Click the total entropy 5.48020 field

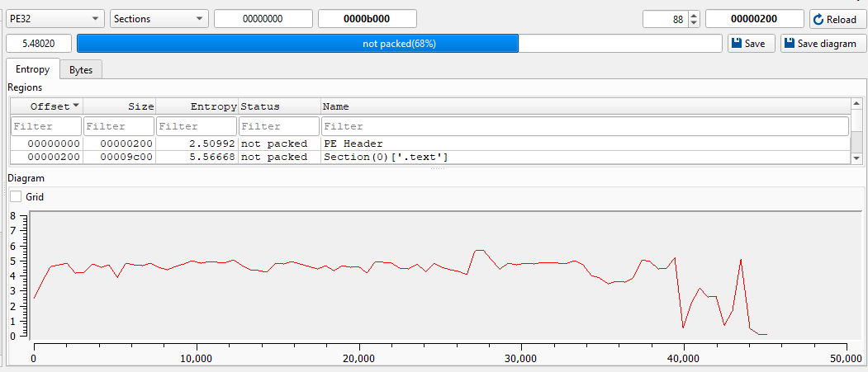coord(39,44)
